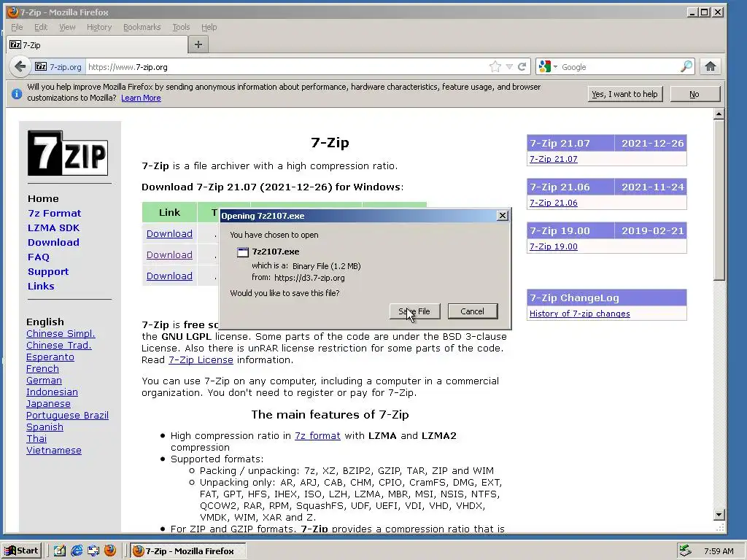Switch language to German

tap(44, 381)
